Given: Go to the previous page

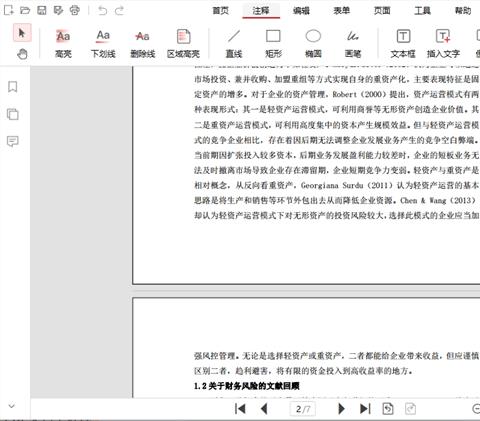Looking at the screenshot, I should point(264,409).
